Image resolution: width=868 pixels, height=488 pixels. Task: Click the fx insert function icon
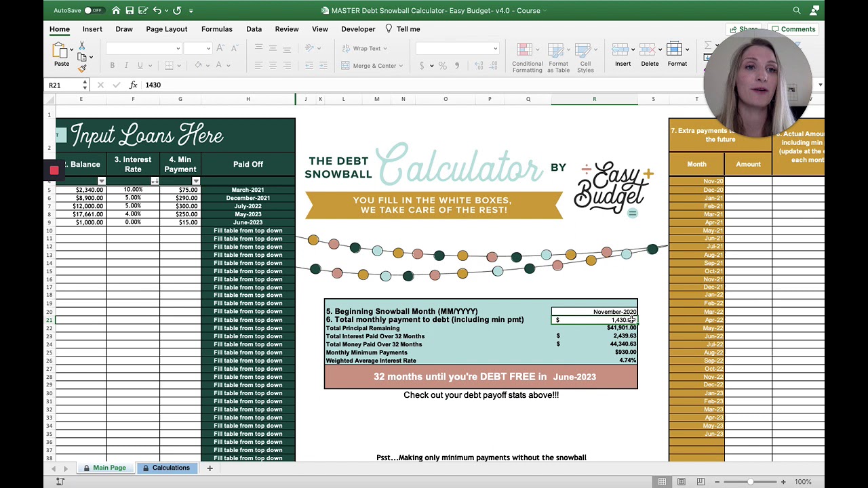[x=133, y=85]
